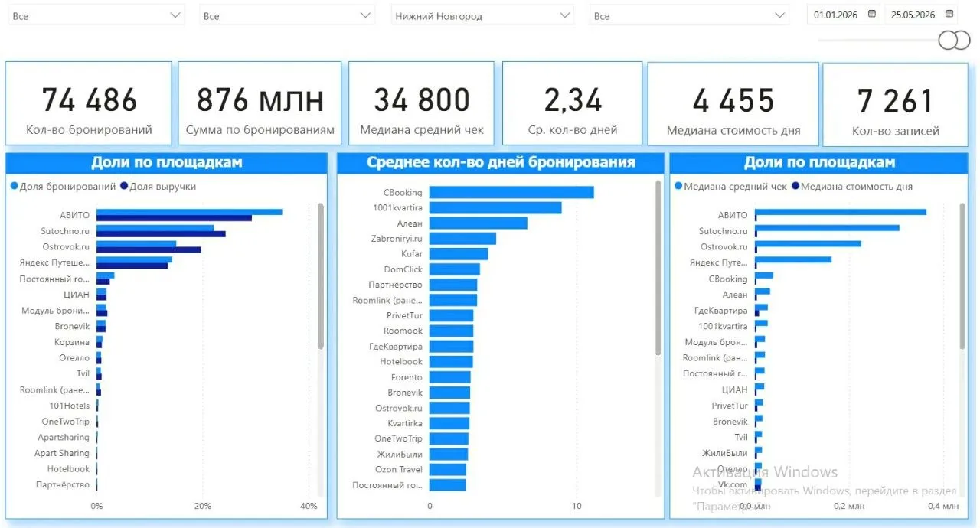Click scrollbar of 'Среднее кол-во дней бронирования' chart
980x528 pixels.
tap(658, 268)
